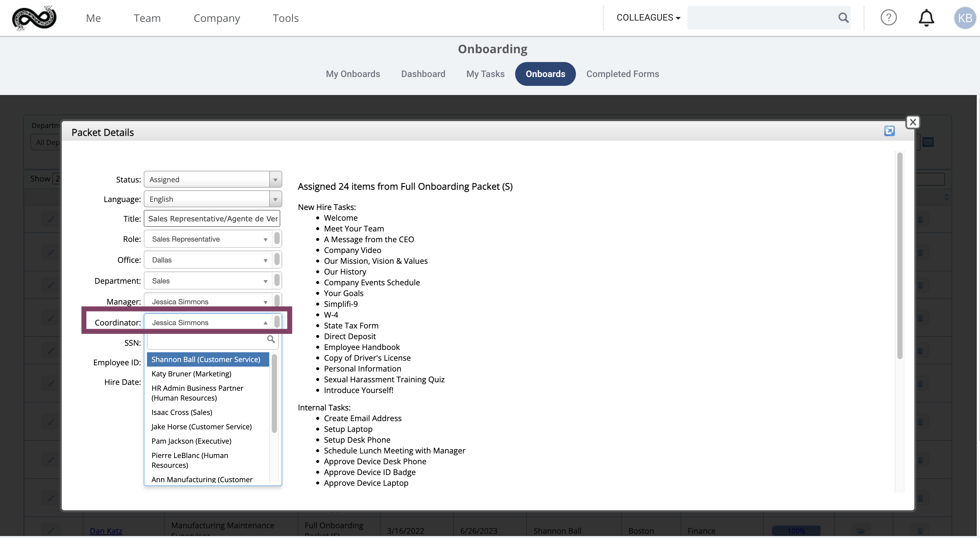Collapse the Coordinator dropdown
This screenshot has height=538, width=980.
tap(213, 323)
